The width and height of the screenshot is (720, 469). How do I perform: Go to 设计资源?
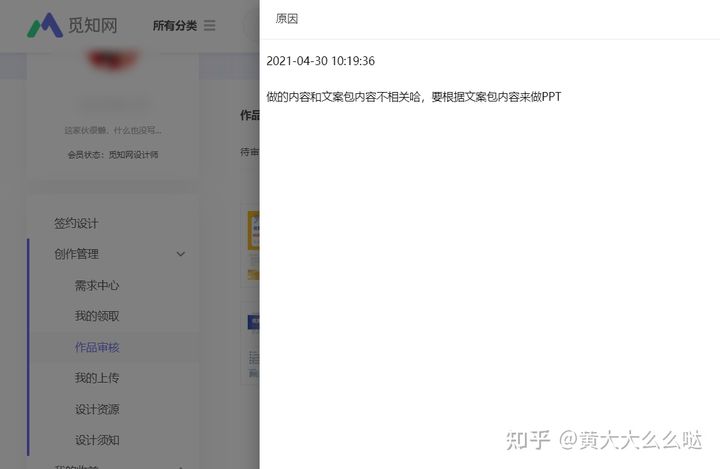coord(97,409)
